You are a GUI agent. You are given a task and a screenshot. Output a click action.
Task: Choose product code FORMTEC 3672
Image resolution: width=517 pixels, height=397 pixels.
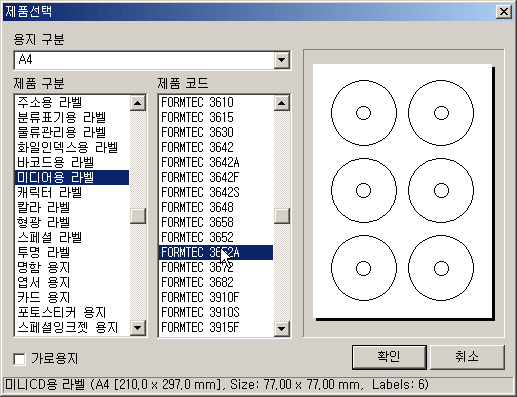216,267
